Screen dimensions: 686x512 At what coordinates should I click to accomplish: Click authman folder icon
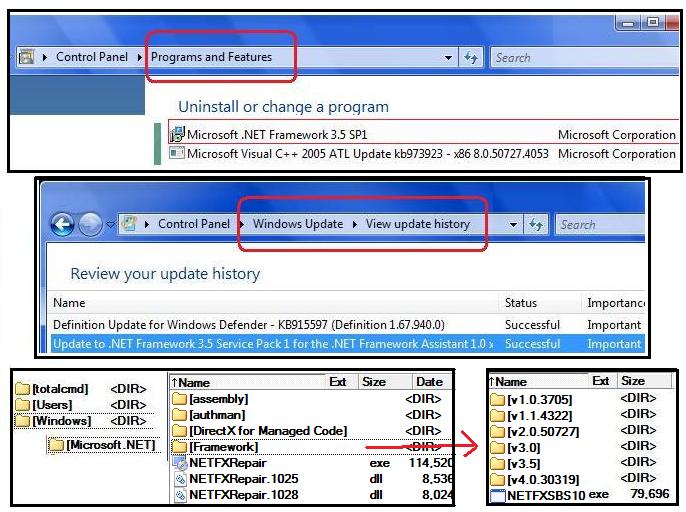point(179,415)
